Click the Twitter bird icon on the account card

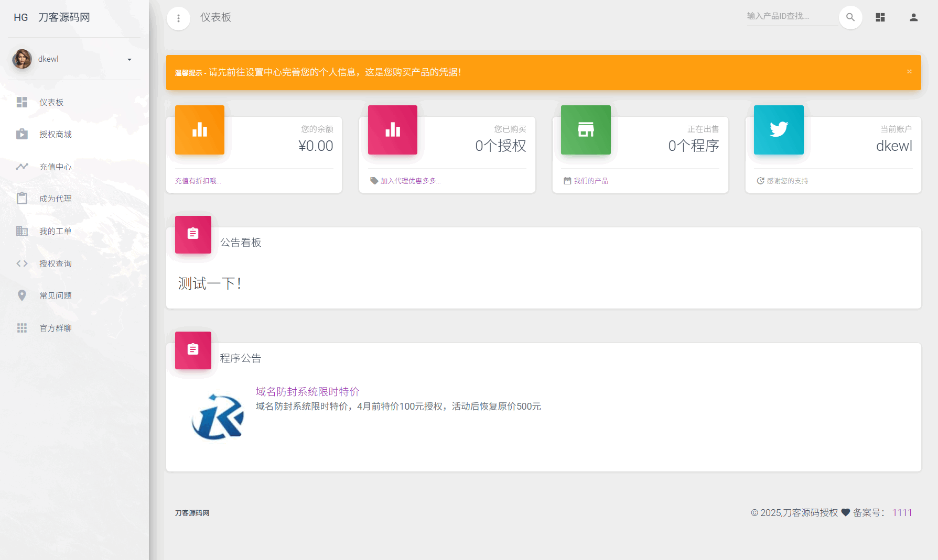point(779,129)
